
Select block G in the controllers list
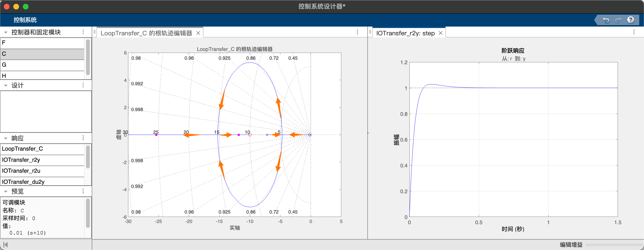tap(43, 65)
